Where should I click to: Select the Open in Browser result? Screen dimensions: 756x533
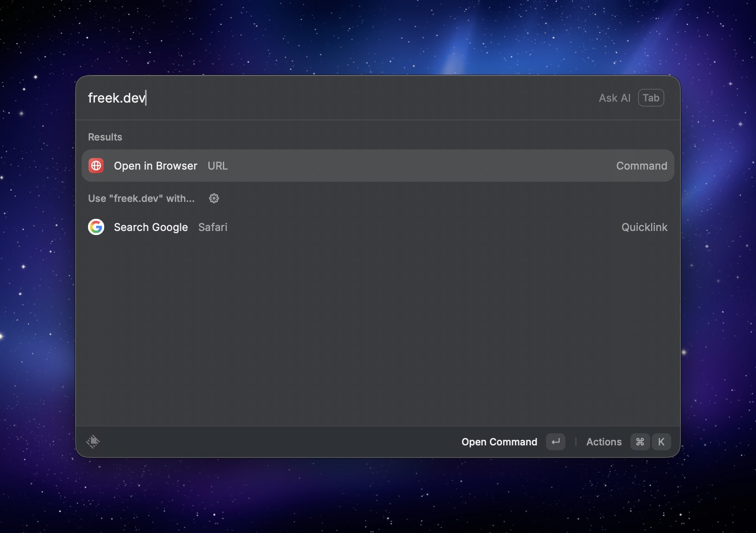tap(155, 166)
